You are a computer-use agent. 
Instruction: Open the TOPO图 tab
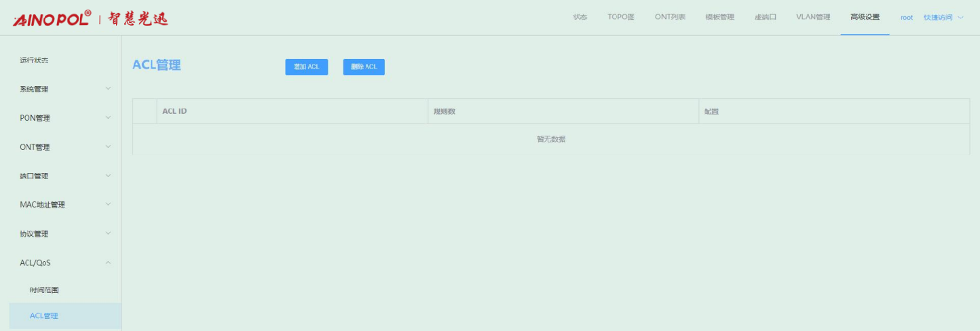pos(620,18)
